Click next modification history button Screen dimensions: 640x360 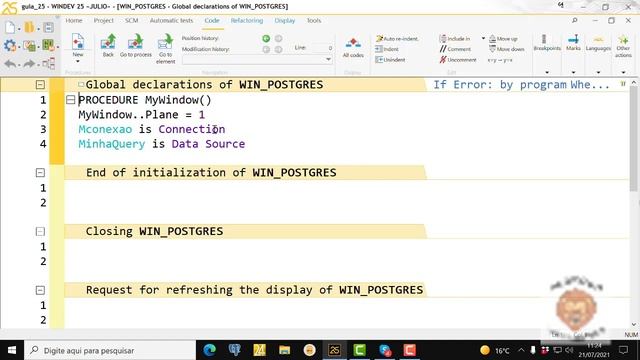coord(278,49)
